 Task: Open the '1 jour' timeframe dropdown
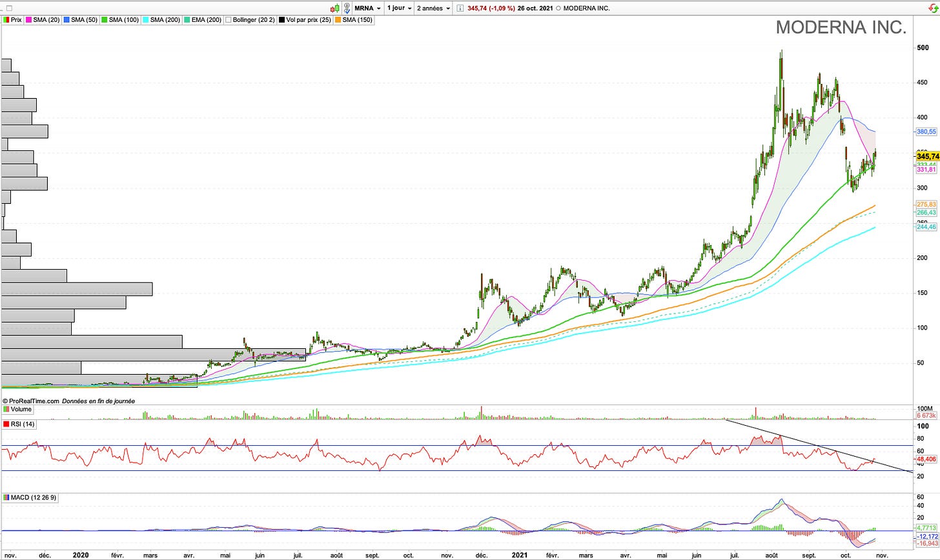[400, 8]
